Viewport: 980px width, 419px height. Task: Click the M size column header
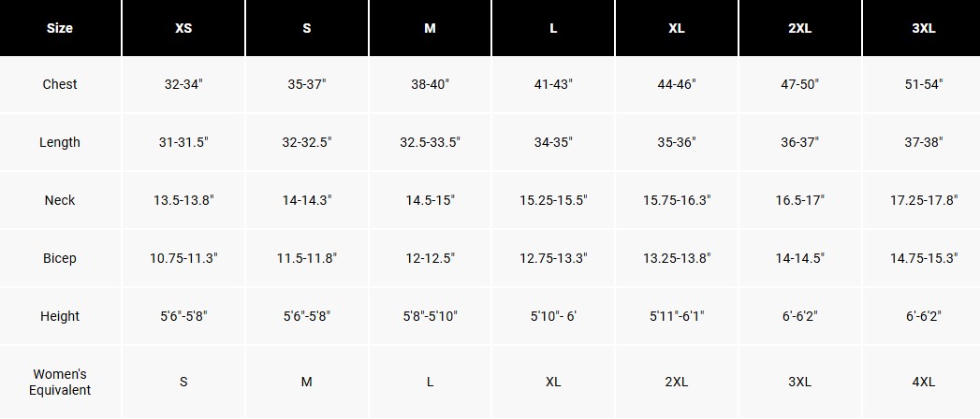coord(430,28)
